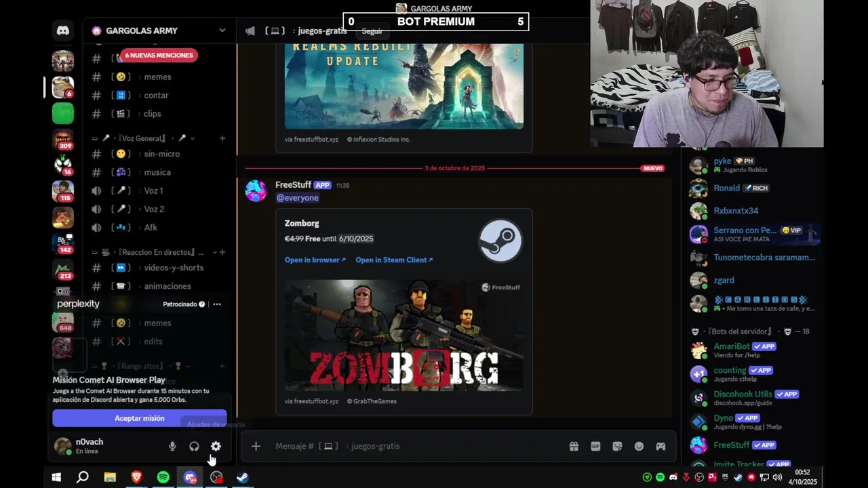
Task: Open user settings gear icon
Action: coord(216,446)
